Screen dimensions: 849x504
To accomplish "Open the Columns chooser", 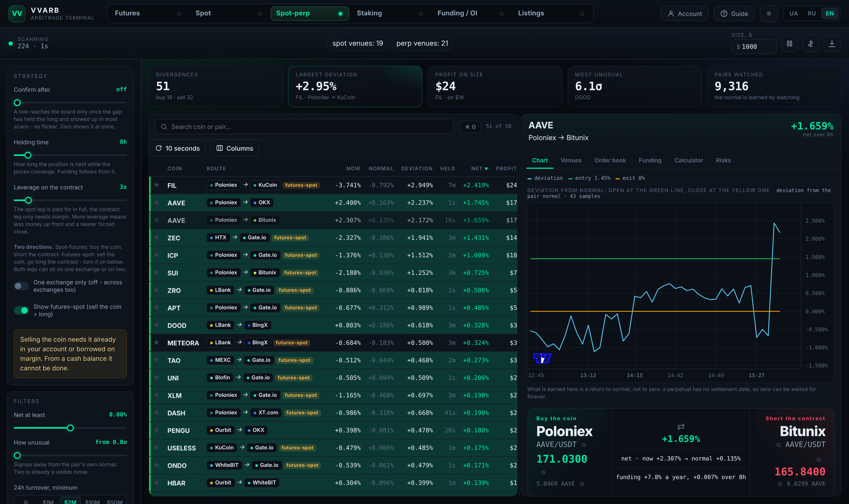I will pos(234,149).
